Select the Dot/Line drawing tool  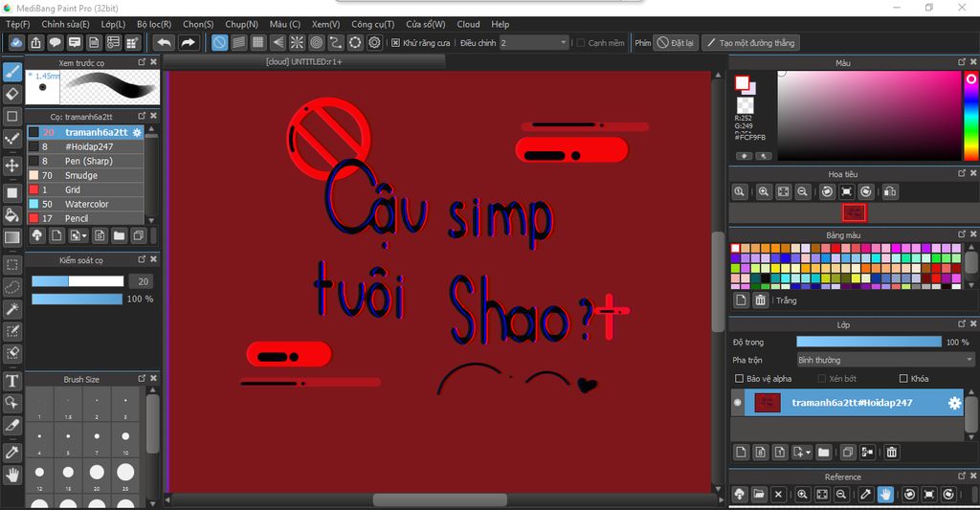pyautogui.click(x=11, y=139)
